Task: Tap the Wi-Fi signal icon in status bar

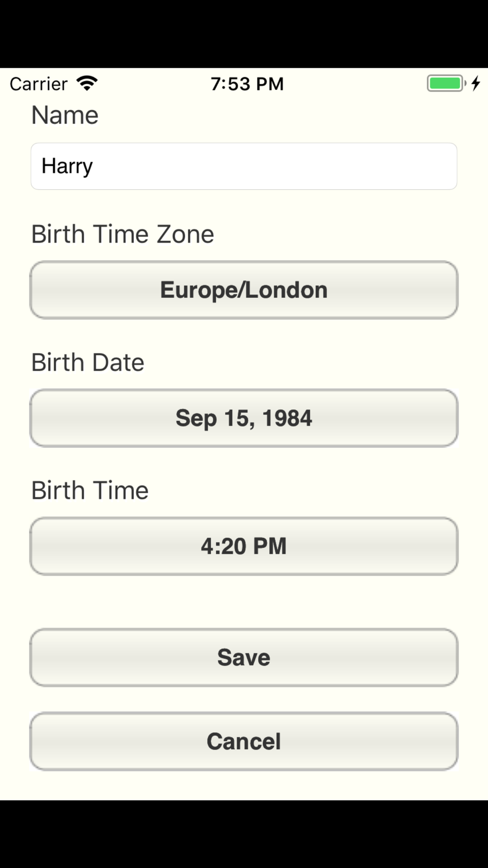Action: tap(87, 83)
